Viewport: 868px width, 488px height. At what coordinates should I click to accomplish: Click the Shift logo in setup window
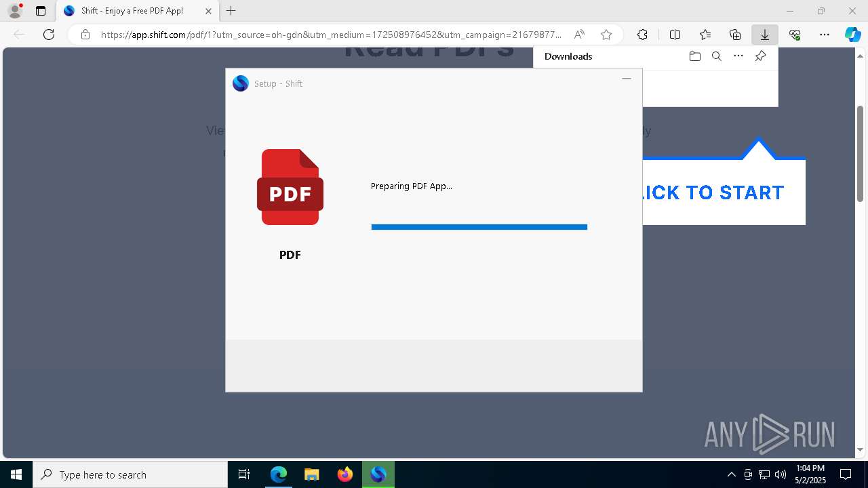click(x=241, y=83)
